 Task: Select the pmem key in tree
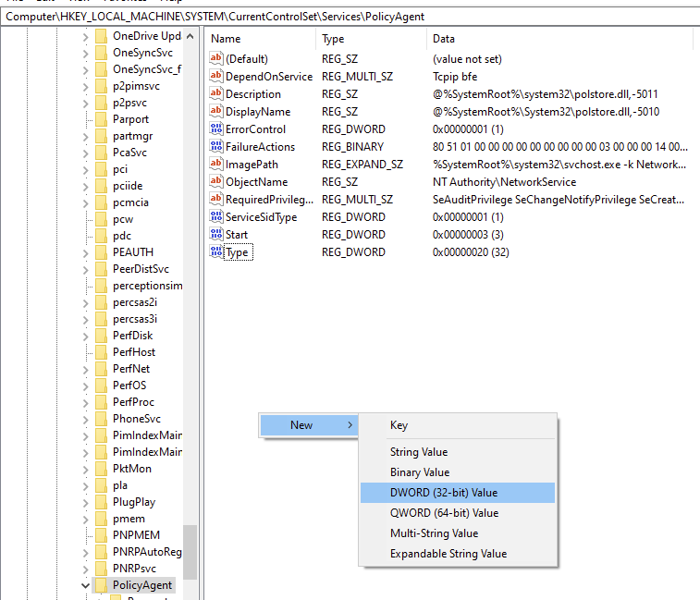tap(129, 519)
